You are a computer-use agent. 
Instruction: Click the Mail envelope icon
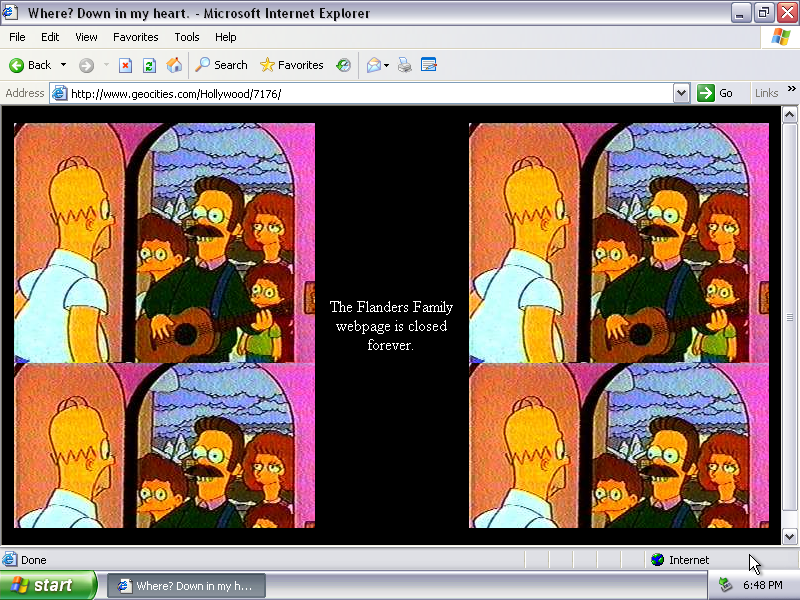373,65
